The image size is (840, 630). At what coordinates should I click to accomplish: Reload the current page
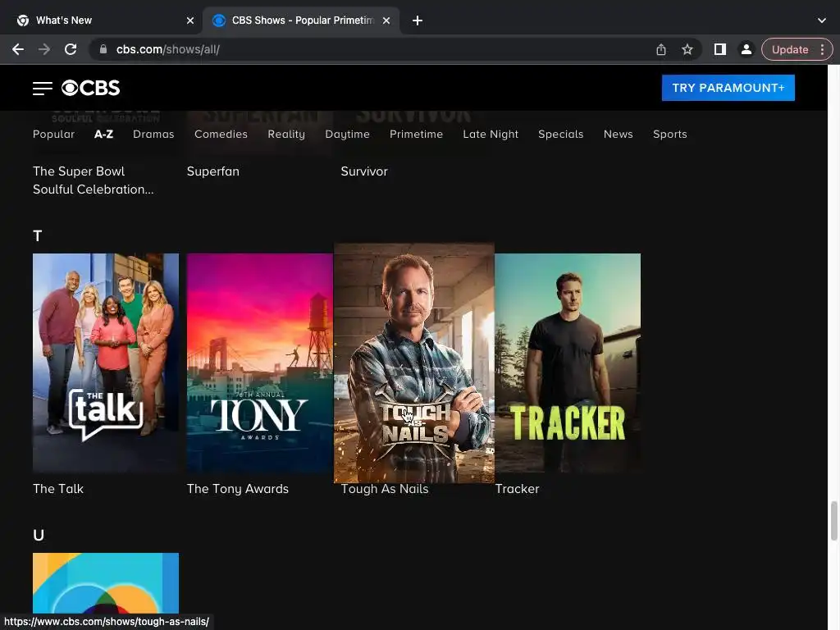click(x=71, y=49)
